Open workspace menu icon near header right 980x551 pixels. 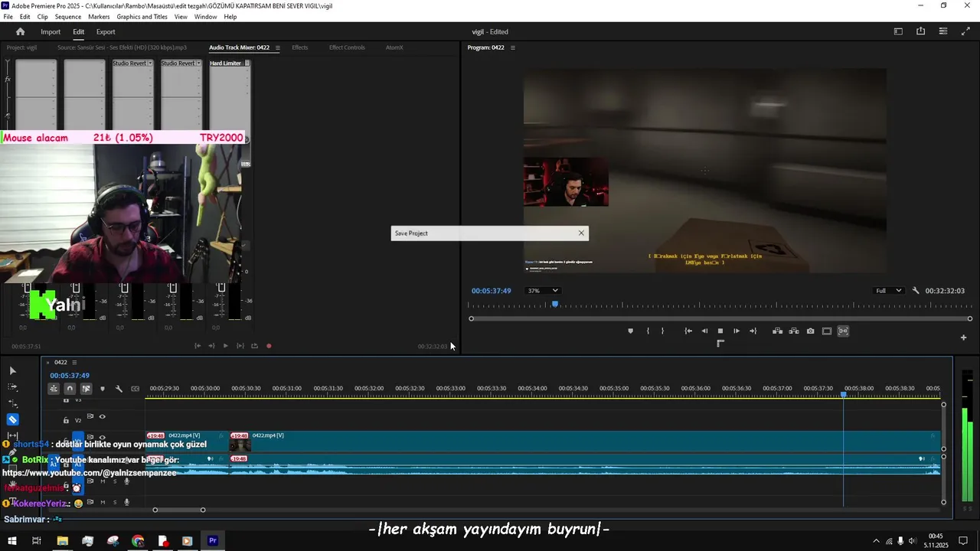coord(942,31)
